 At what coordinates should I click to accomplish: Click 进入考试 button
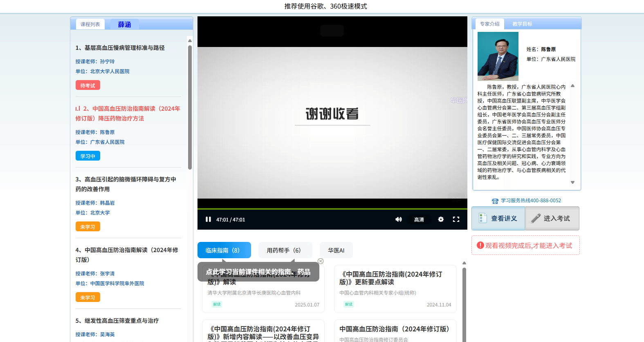tap(552, 219)
